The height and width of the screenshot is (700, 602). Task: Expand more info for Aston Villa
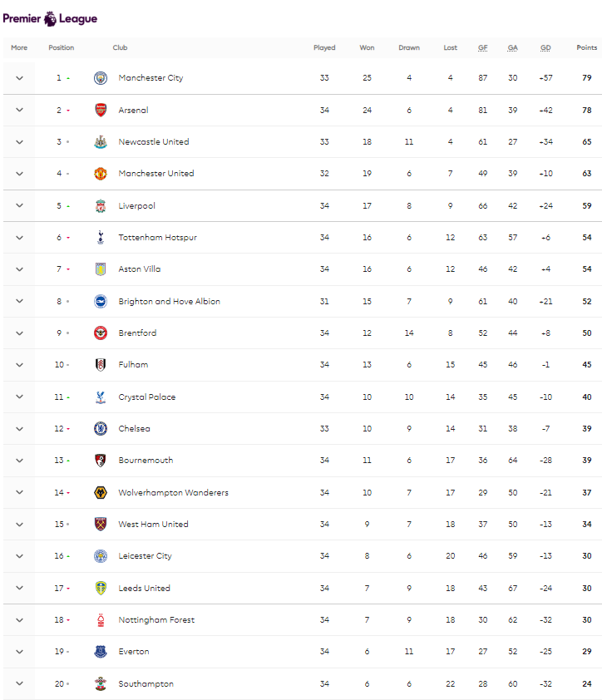[19, 269]
